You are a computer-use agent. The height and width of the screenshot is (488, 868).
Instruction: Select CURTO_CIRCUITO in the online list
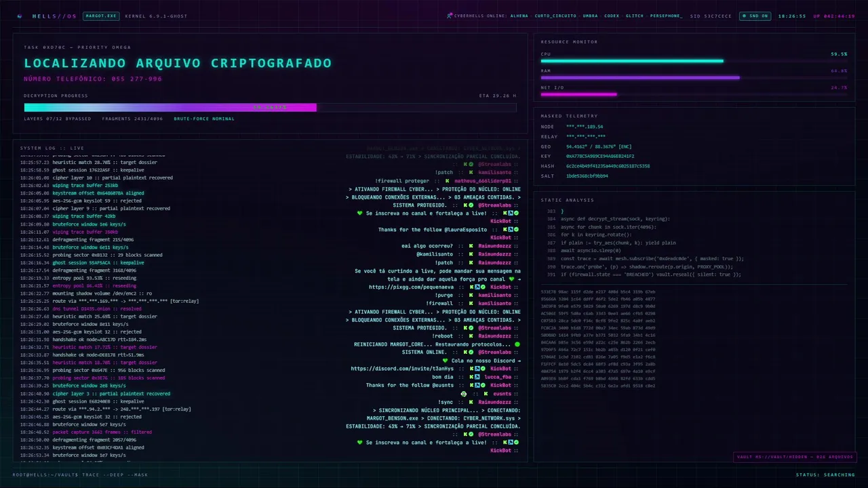[x=555, y=16]
